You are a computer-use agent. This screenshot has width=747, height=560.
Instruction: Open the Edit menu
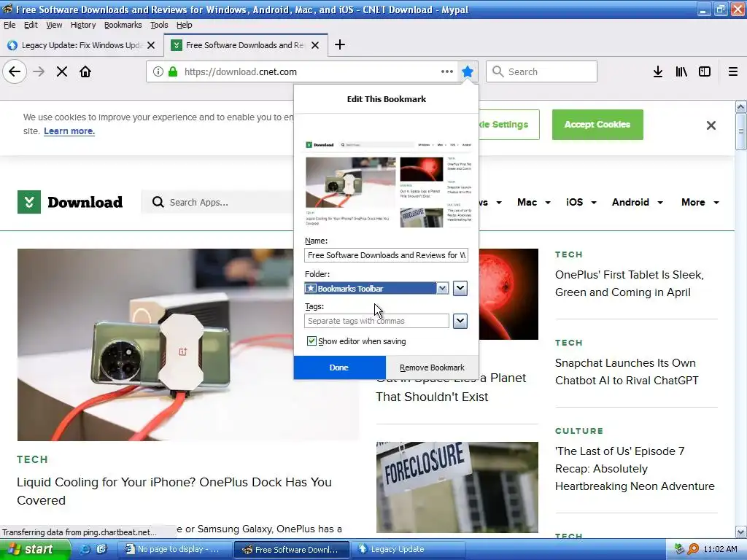[31, 25]
